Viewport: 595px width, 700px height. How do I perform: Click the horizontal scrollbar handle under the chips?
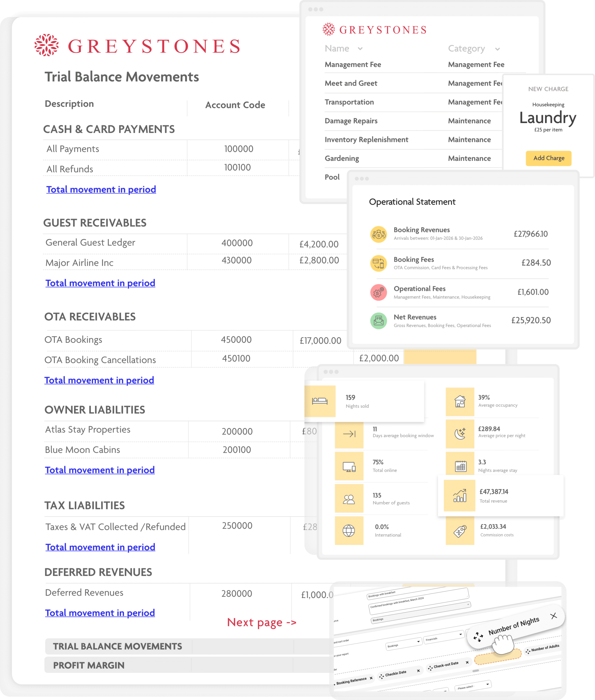[x=476, y=671]
